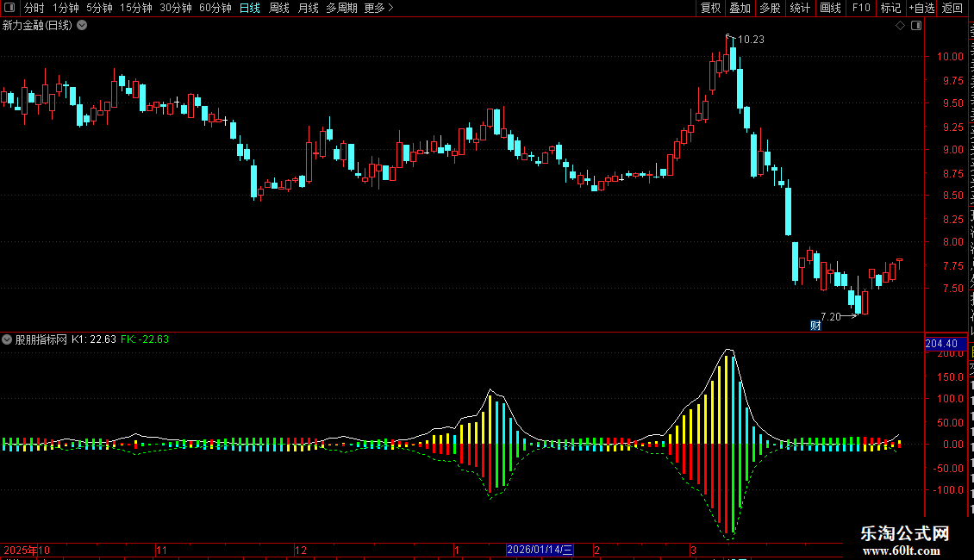The width and height of the screenshot is (974, 560).
Task: Toggle the left sidebar panel icon
Action: [9, 8]
